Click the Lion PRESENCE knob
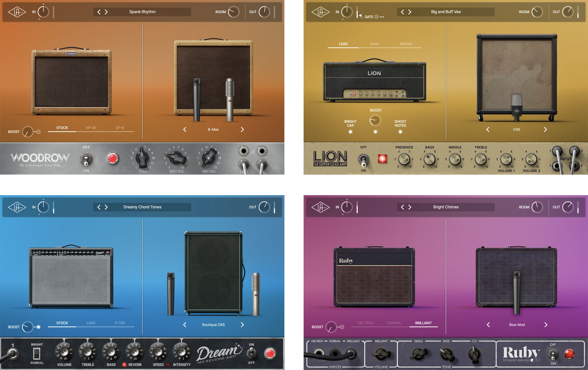The width and height of the screenshot is (588, 370). [404, 159]
